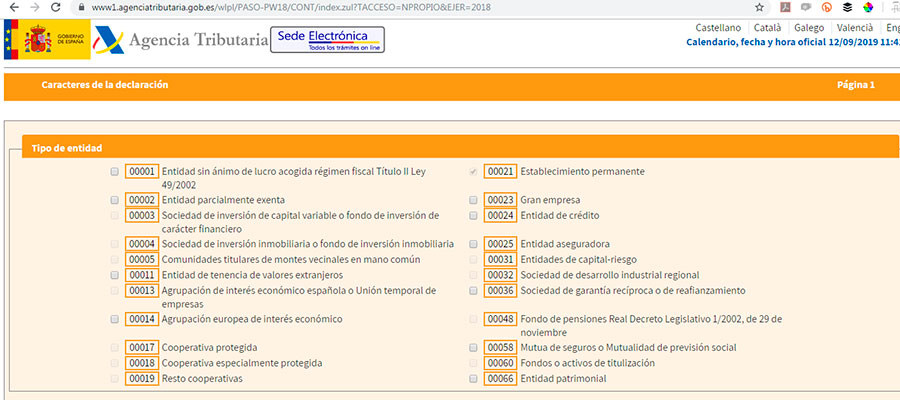Open the Adobe Acrobat PDF extension

click(x=785, y=8)
